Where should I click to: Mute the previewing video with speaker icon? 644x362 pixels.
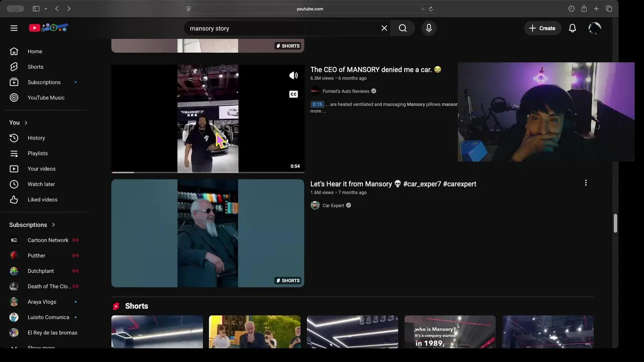click(x=293, y=75)
